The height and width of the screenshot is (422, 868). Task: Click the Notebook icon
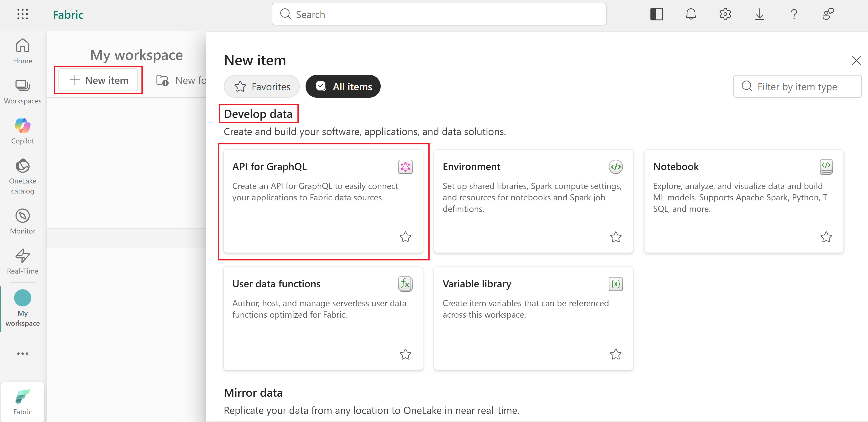826,167
